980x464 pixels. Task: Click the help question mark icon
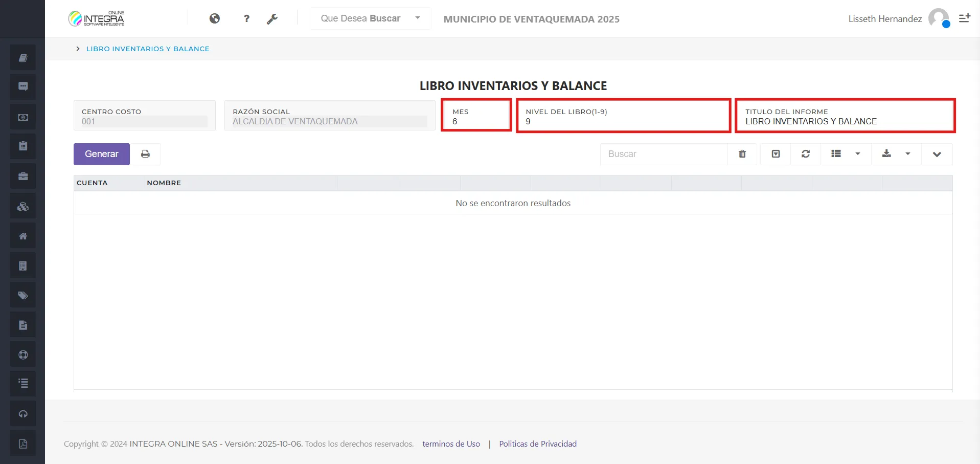[x=246, y=18]
